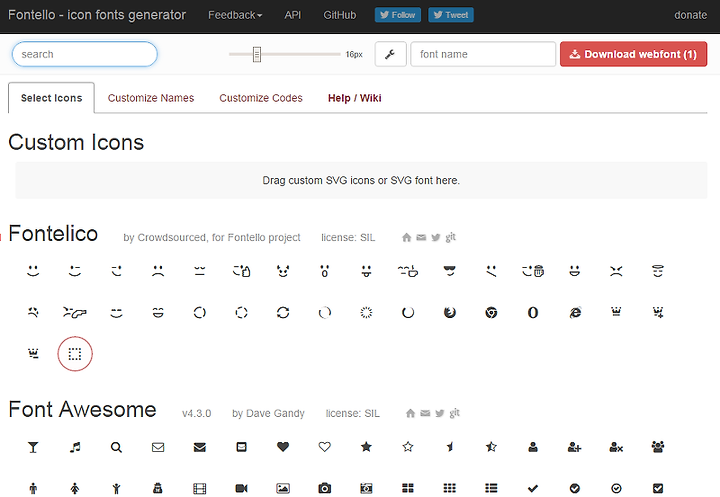Viewport: 720px width, 497px height.
Task: Click the Twitter Tweet button
Action: click(451, 15)
